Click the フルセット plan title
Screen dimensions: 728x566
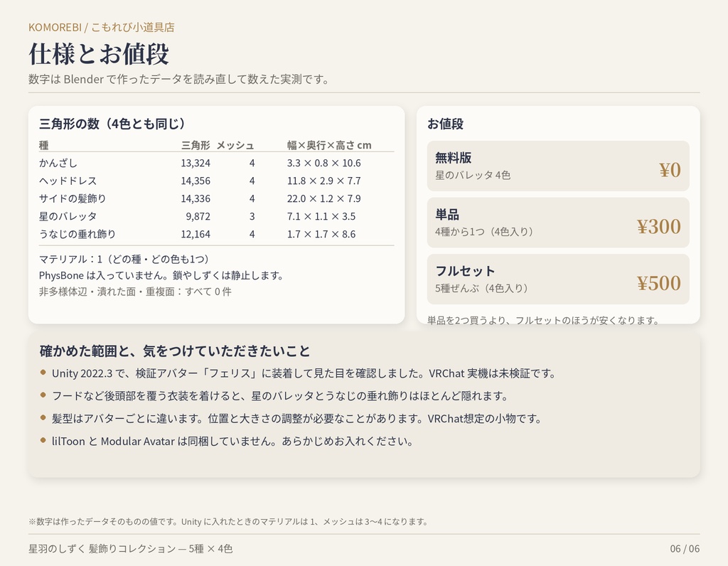pyautogui.click(x=465, y=271)
